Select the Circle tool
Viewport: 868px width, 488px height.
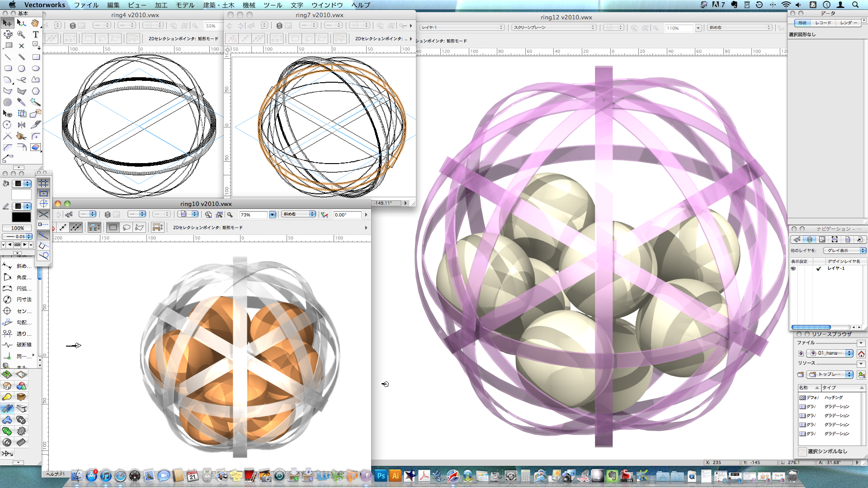click(21, 68)
